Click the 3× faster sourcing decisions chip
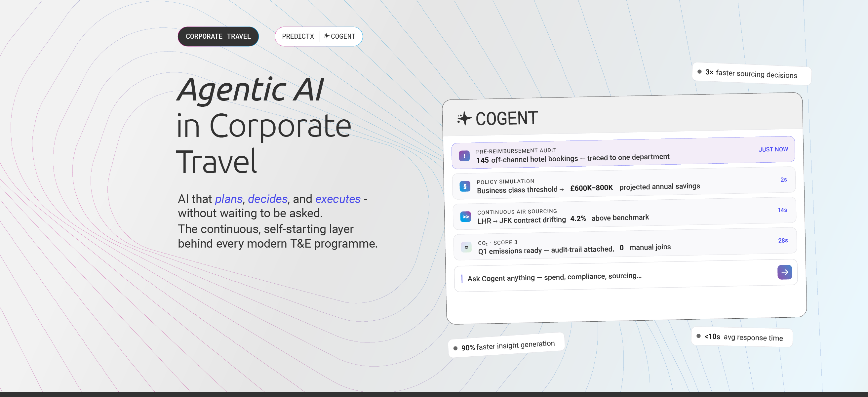Viewport: 868px width, 397px height. [751, 73]
